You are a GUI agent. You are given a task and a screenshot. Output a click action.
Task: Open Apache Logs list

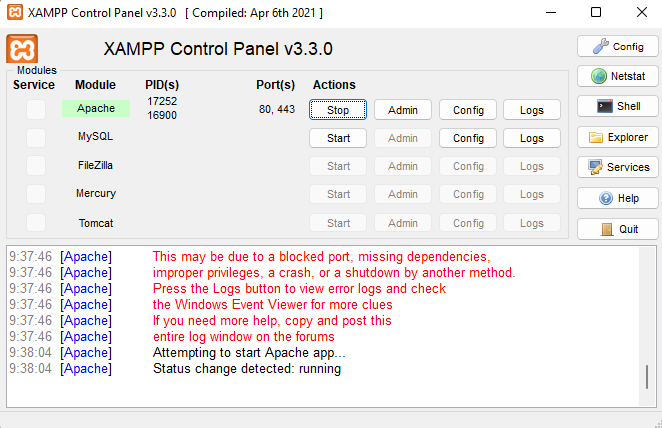pos(532,110)
